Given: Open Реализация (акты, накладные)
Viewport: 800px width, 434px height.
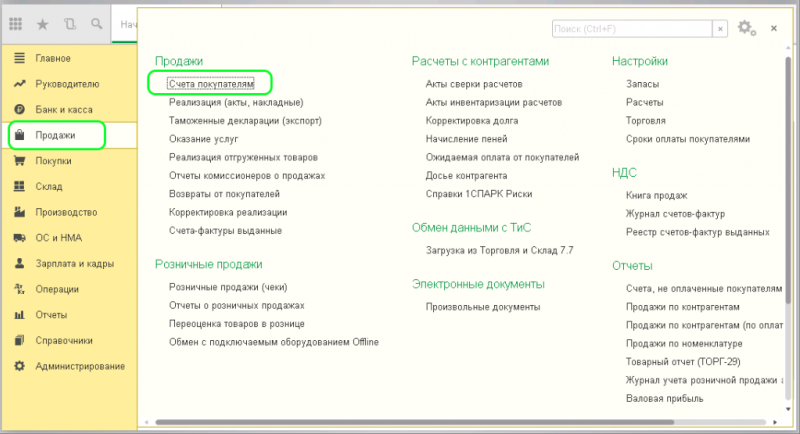Looking at the screenshot, I should [236, 102].
